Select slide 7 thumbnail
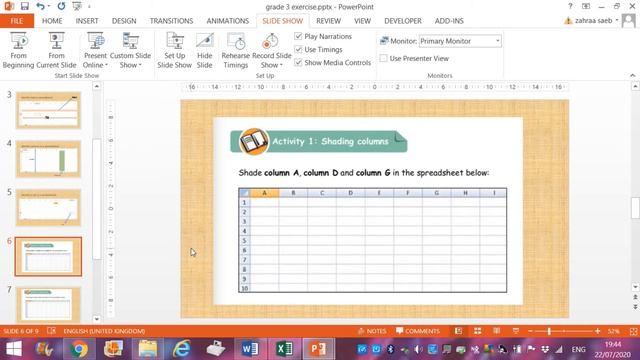640x360 pixels. (x=48, y=304)
